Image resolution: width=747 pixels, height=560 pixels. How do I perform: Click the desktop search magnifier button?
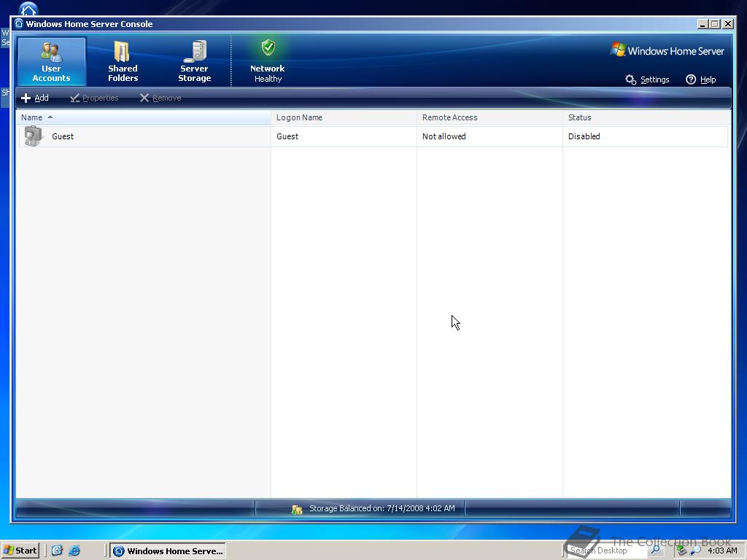pos(656,551)
